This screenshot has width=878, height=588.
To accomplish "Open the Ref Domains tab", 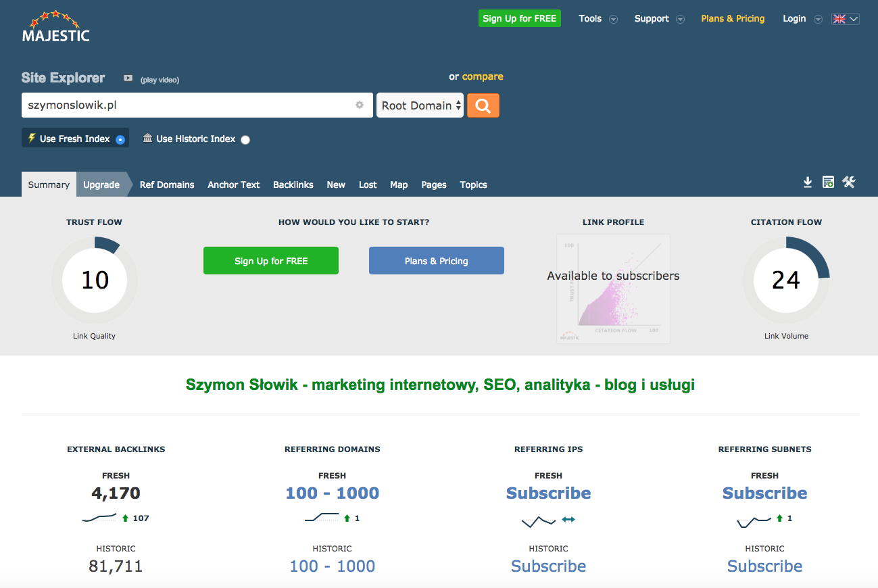I will [167, 185].
